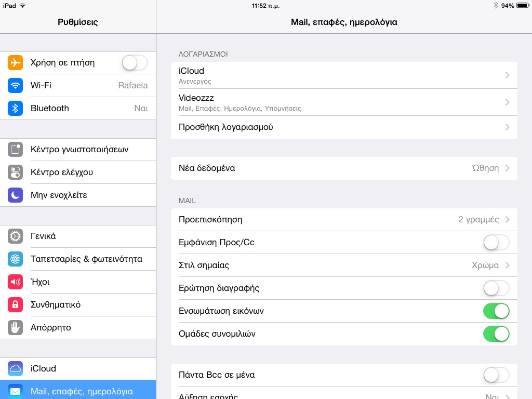Tap the purple moon Μην ενοχλείτε icon

(15, 195)
